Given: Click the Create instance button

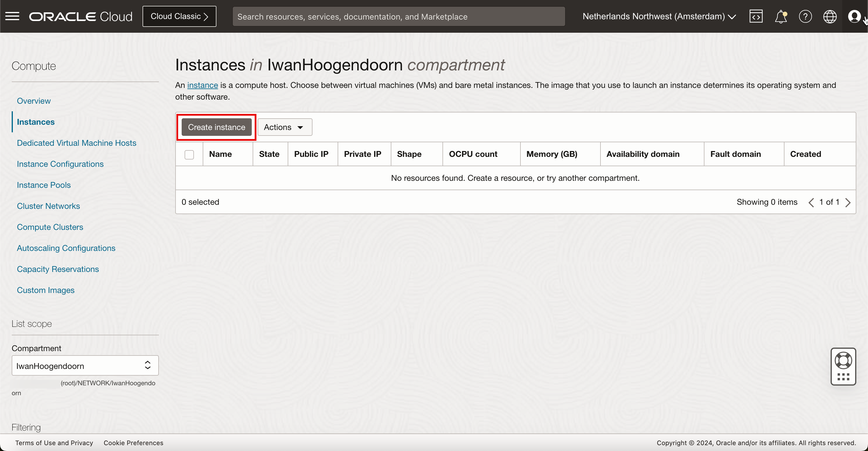Looking at the screenshot, I should (216, 127).
